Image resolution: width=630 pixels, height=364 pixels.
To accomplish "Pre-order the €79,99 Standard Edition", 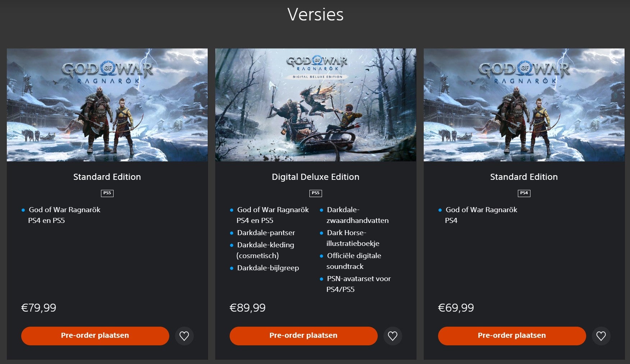I will click(x=95, y=336).
